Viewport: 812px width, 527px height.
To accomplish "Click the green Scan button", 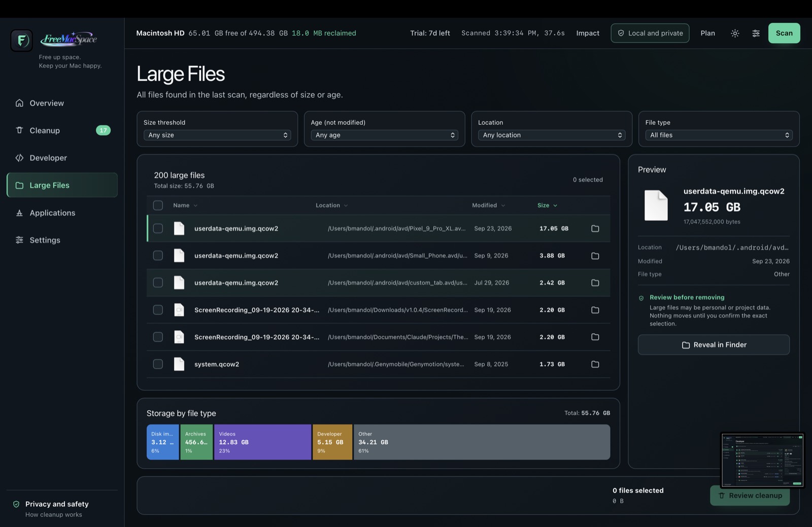I will click(784, 33).
